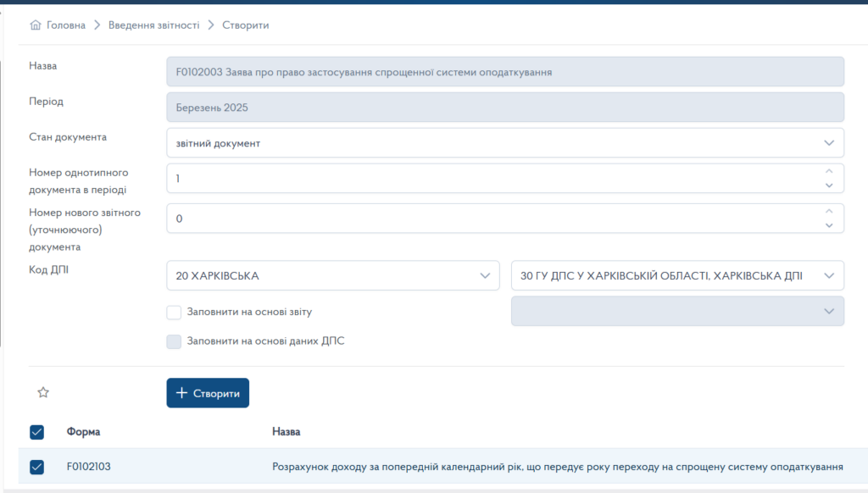Click the 'Назва' field with F0102003
Screen dimensions: 868x493
pos(505,72)
